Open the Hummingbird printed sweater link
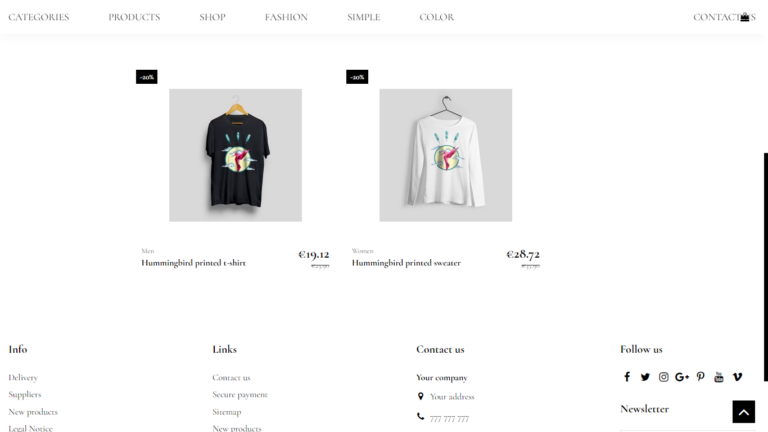Viewport: 768px width, 432px height. tap(406, 263)
